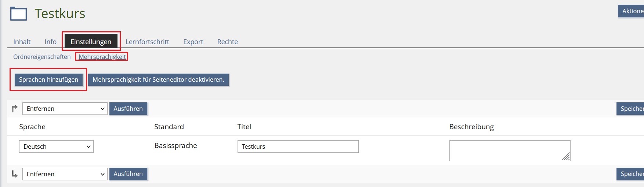Switch to the Rechte tab
644x187 pixels.
[228, 42]
